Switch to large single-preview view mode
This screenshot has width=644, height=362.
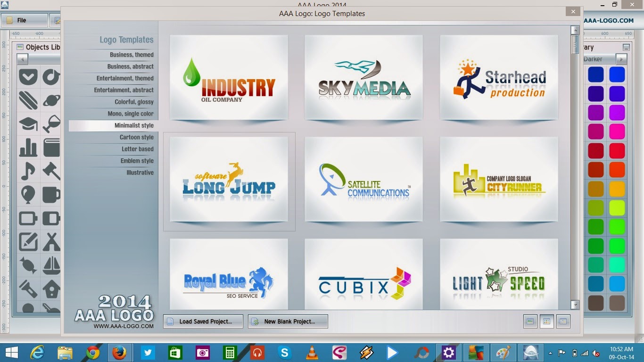point(530,321)
